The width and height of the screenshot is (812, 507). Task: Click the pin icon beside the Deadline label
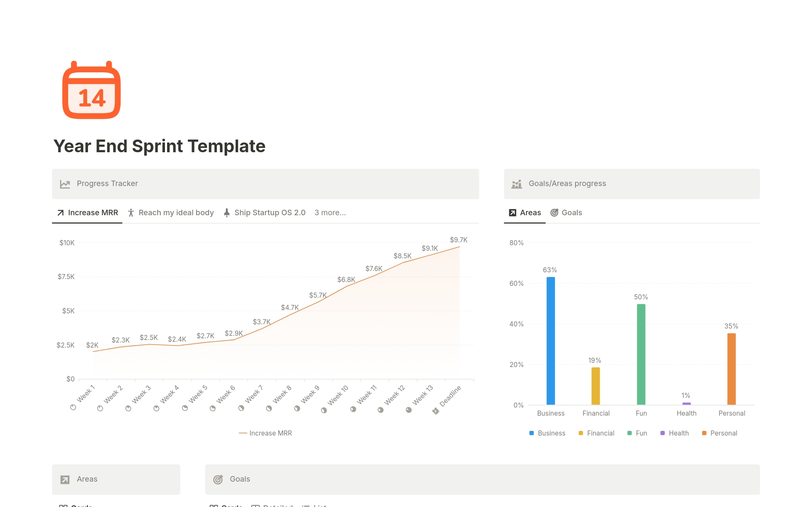pos(435,411)
